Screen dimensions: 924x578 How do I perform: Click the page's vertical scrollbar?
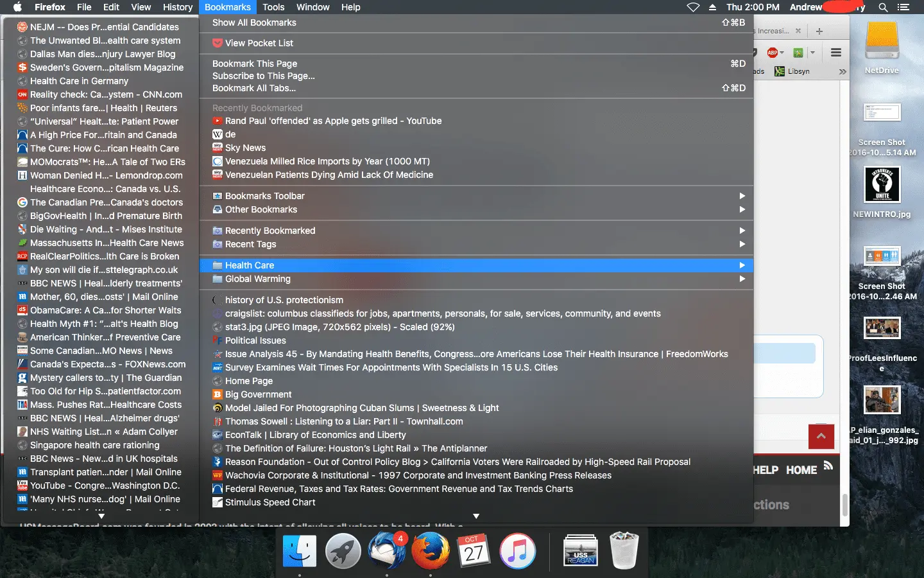point(844,505)
